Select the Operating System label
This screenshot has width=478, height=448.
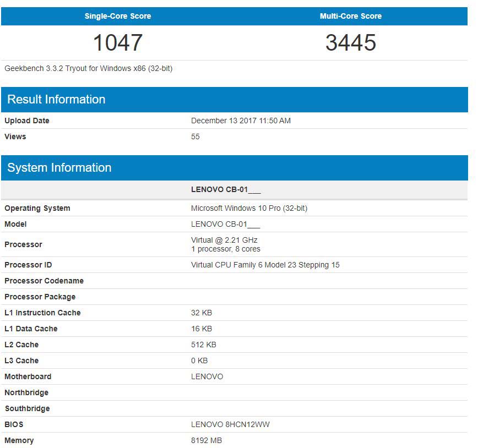click(x=37, y=208)
